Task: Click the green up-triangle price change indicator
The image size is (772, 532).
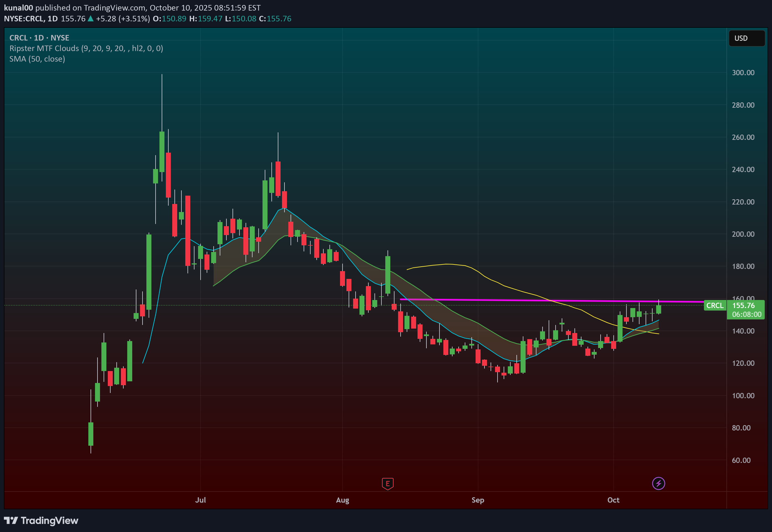Action: [90, 19]
